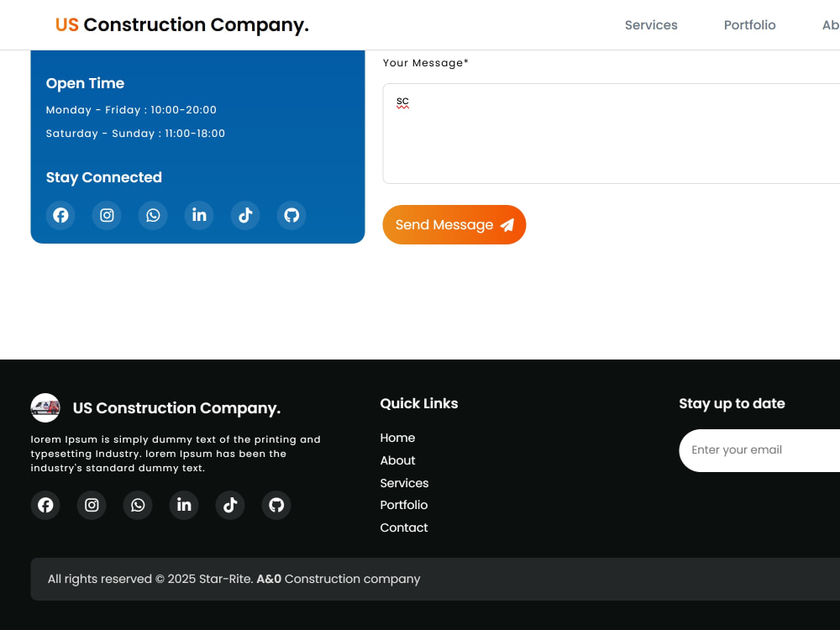Click the lorem Ipsum footer description
This screenshot has width=840, height=630.
click(176, 454)
